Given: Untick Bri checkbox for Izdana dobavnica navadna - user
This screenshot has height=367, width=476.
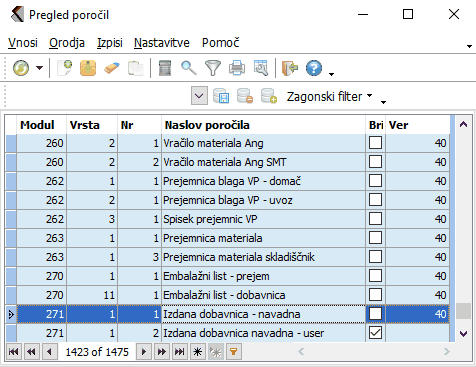Looking at the screenshot, I should (x=375, y=333).
